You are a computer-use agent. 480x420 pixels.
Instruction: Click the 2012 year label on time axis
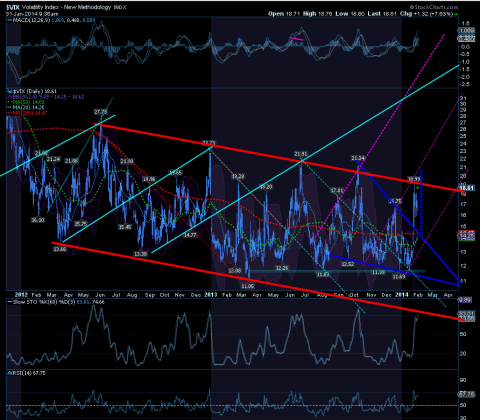tap(21, 295)
